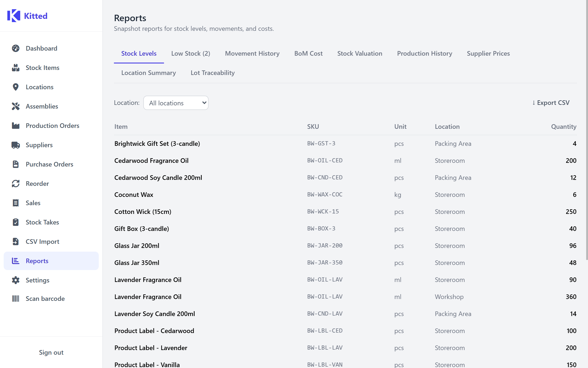
Task: Click the Kitted logo icon
Action: click(x=14, y=16)
